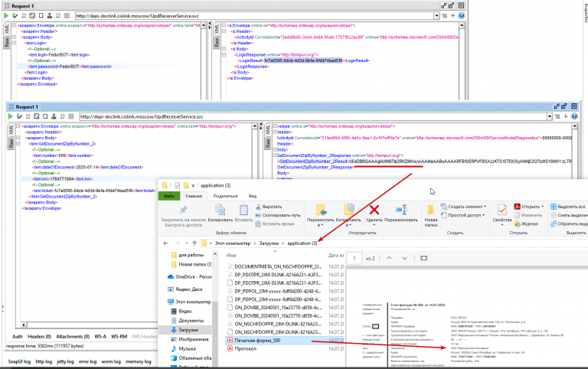
Task: Collapse soapenv:Envelope node in the lower request
Action: 18,126
